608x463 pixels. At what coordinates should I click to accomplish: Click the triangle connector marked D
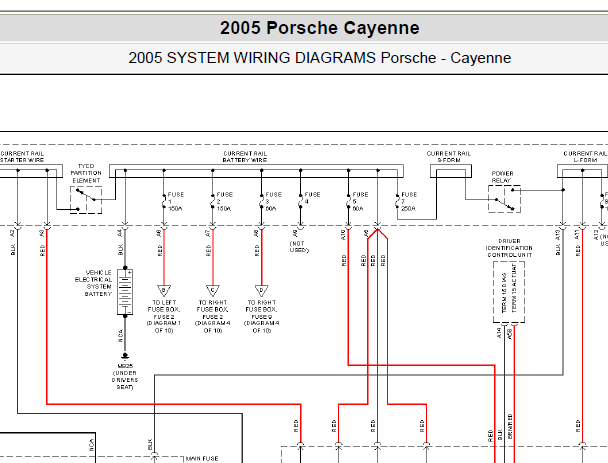262,290
